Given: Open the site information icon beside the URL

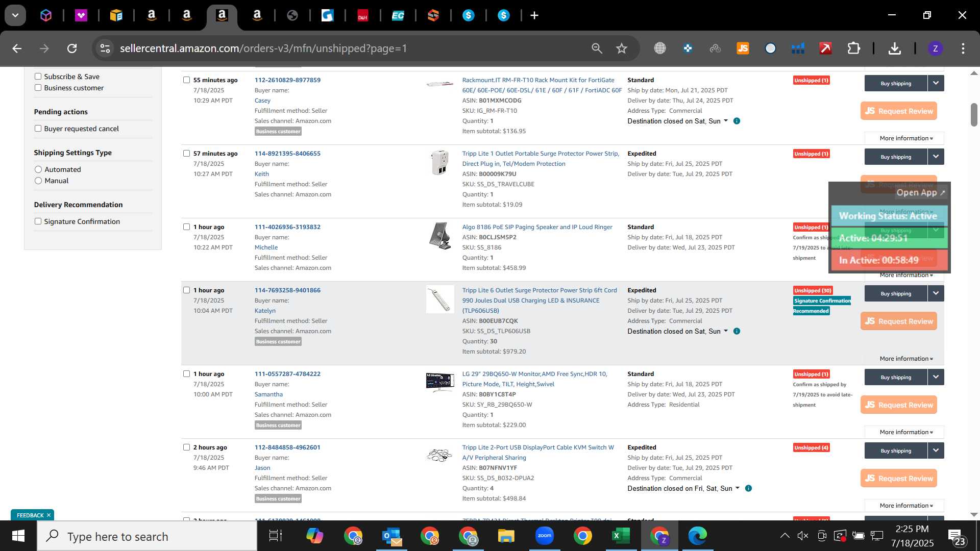Looking at the screenshot, I should coord(105,48).
